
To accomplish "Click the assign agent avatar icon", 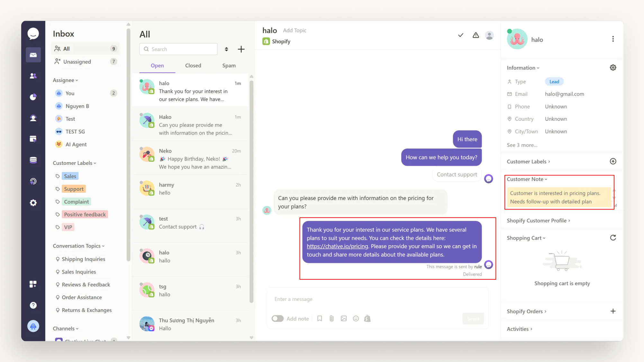I will tap(489, 35).
